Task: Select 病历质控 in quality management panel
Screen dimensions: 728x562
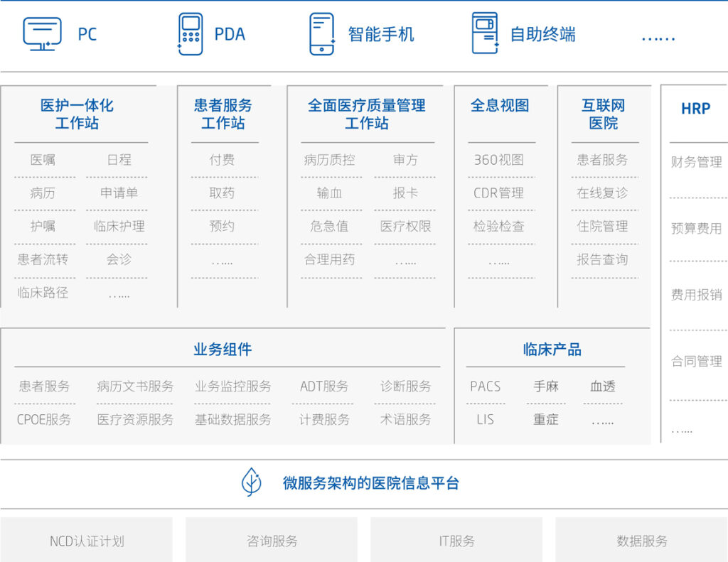Action: pyautogui.click(x=329, y=160)
